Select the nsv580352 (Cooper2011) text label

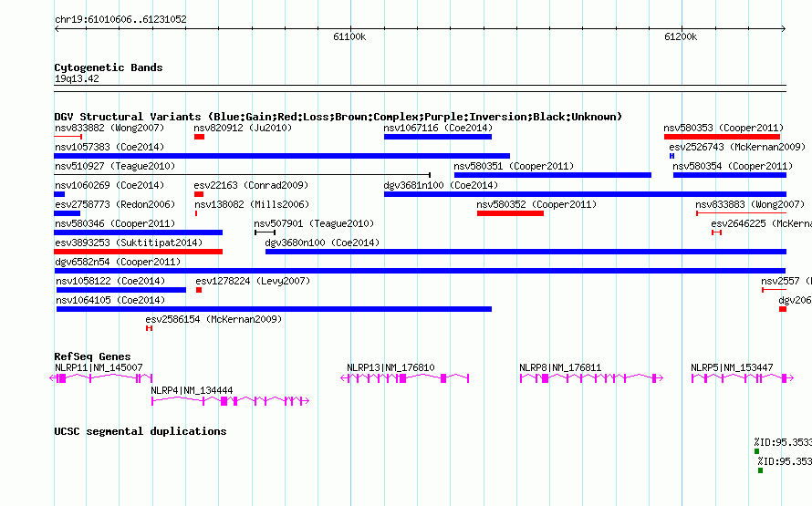point(536,204)
